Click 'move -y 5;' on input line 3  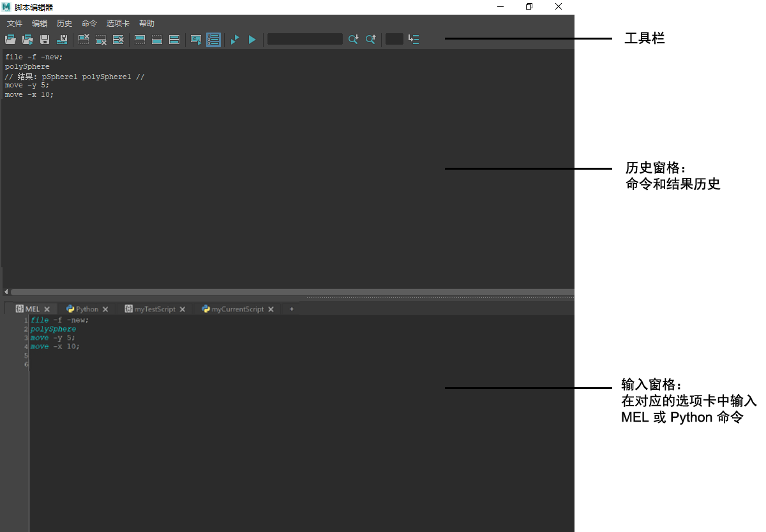[x=53, y=337]
